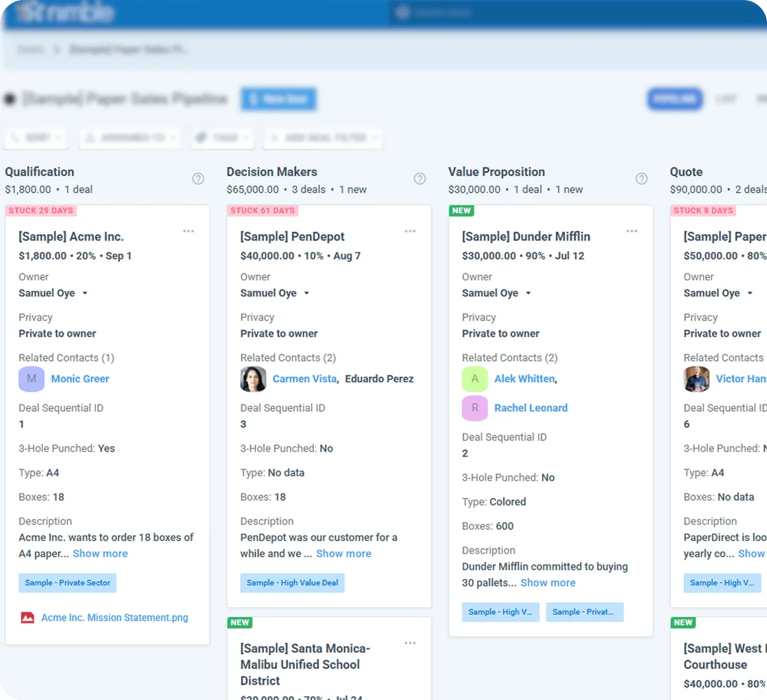Show more of PenDepot description
This screenshot has height=700, width=767.
[344, 554]
